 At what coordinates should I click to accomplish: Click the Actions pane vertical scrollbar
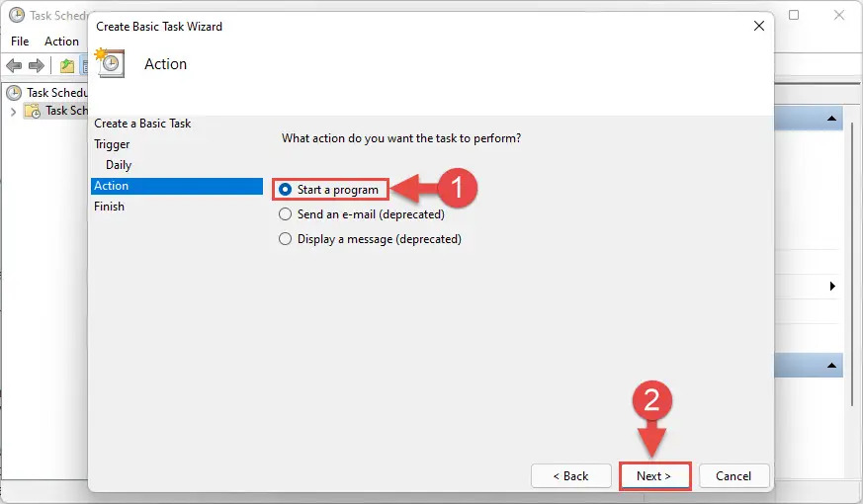[x=851, y=264]
